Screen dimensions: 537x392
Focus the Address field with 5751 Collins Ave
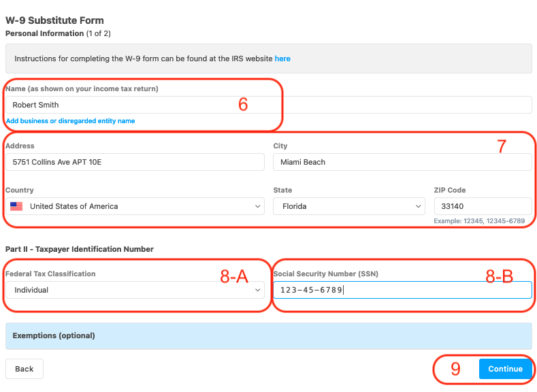coord(134,162)
